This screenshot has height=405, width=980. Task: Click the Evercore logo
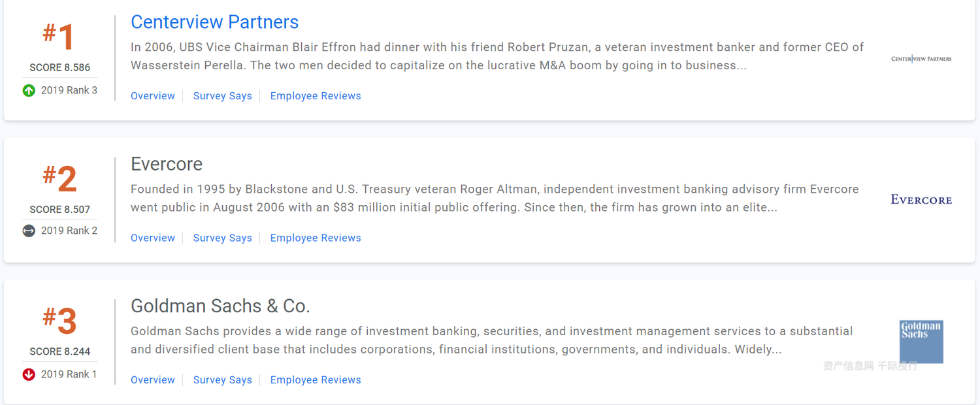pyautogui.click(x=921, y=199)
